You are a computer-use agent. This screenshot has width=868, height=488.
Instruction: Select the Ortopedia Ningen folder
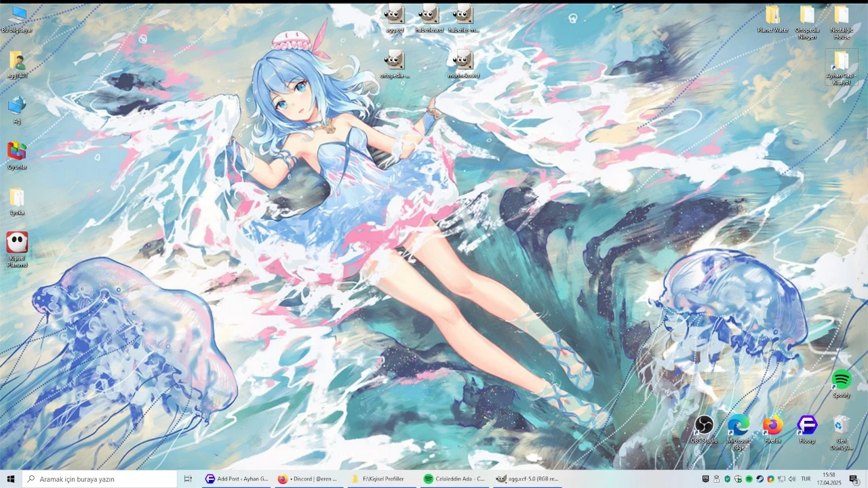tap(807, 22)
